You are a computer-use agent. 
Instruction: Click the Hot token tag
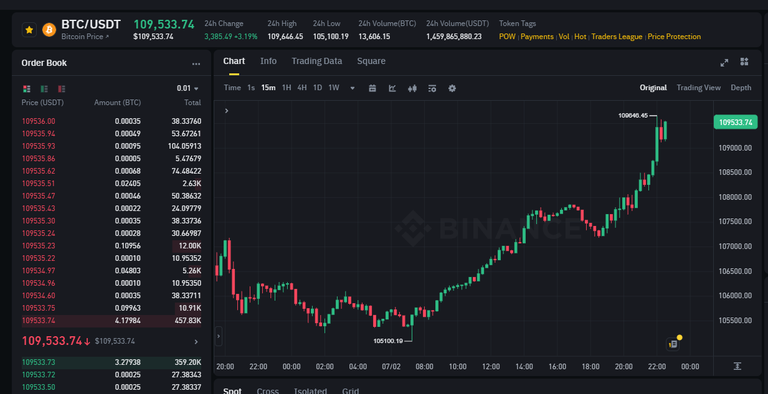point(580,37)
